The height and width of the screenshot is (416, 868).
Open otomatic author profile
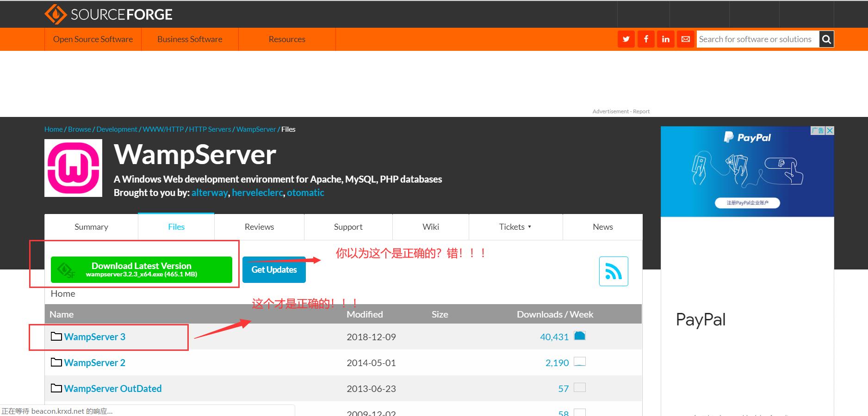[x=305, y=193]
